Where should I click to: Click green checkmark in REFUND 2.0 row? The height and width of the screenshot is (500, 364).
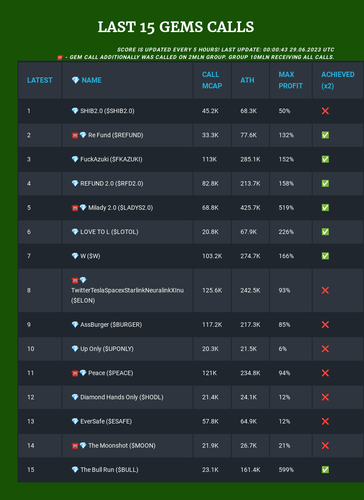[x=325, y=183]
